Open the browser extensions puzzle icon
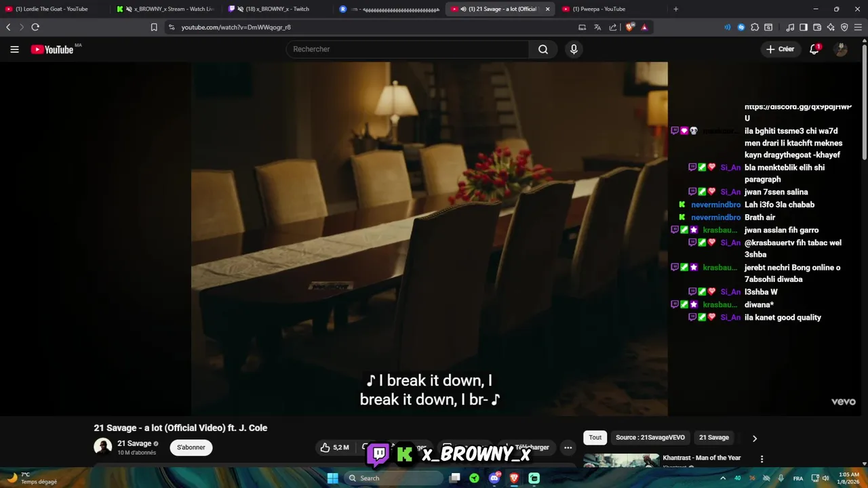 coord(755,27)
